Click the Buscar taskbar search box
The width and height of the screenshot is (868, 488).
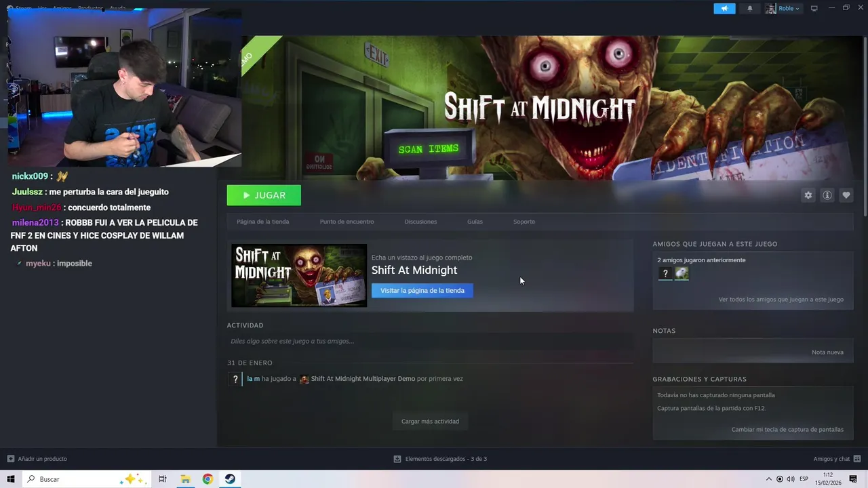(86, 479)
